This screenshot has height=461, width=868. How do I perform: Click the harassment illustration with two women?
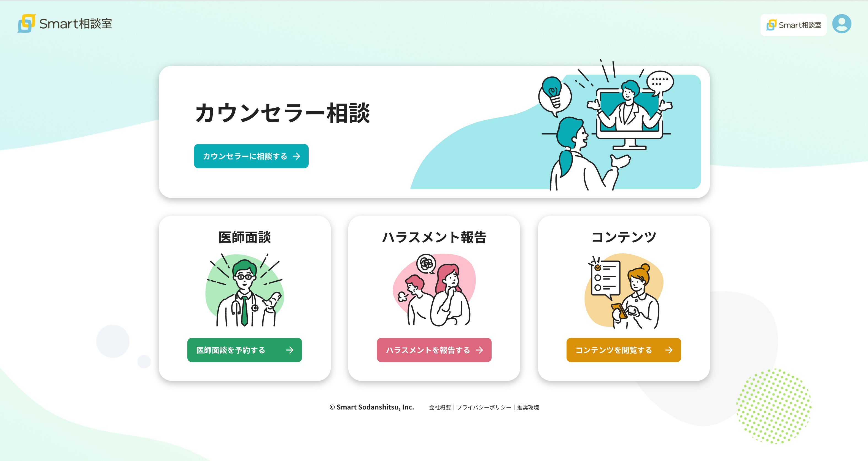tap(434, 290)
